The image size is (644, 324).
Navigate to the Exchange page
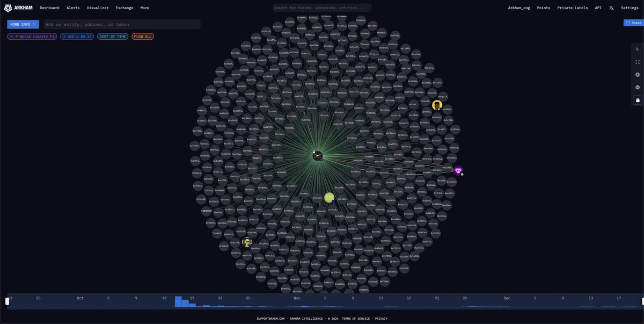(x=125, y=8)
